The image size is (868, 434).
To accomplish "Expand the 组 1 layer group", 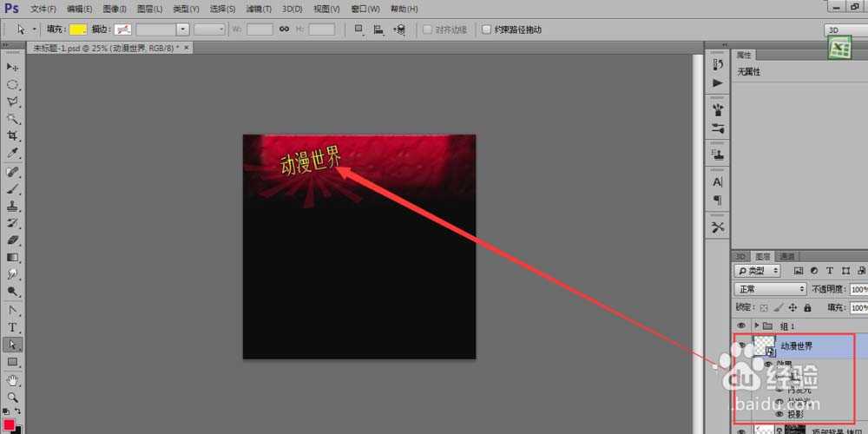I will point(757,325).
